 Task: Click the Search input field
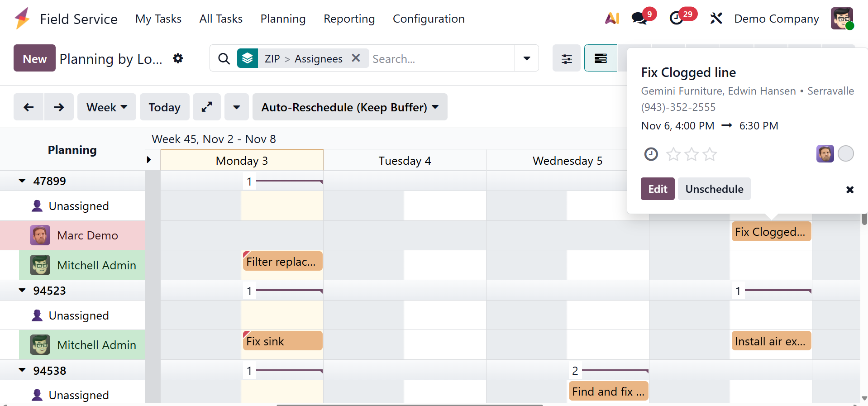[x=441, y=59]
